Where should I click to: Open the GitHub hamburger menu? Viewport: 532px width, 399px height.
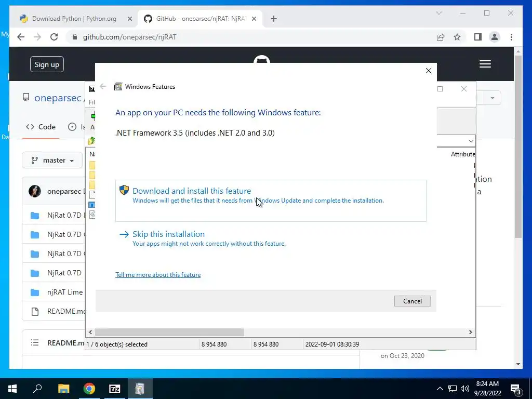(485, 64)
